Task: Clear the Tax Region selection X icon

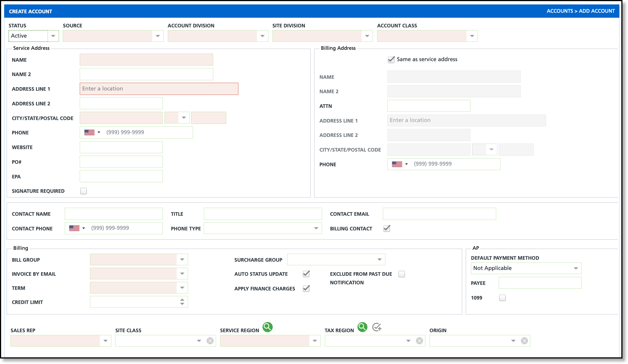Action: pyautogui.click(x=419, y=341)
